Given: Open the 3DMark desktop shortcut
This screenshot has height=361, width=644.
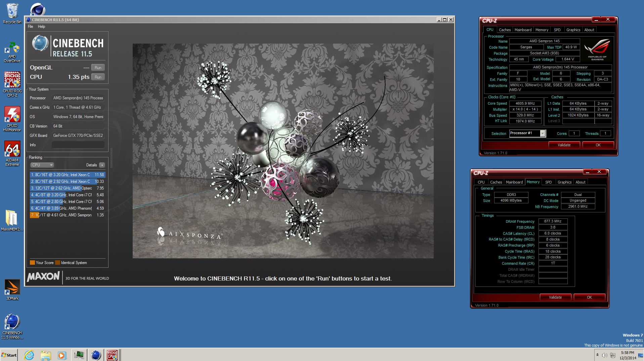Looking at the screenshot, I should (12, 290).
